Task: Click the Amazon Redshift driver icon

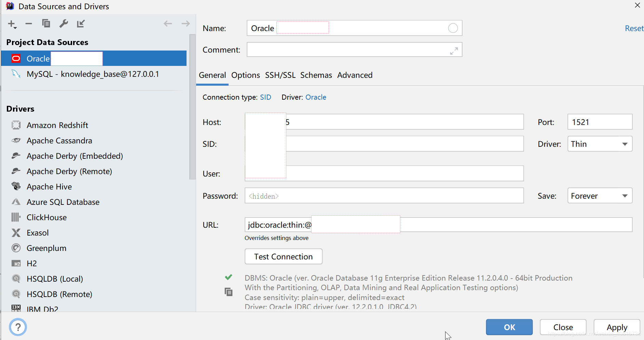Action: 16,125
